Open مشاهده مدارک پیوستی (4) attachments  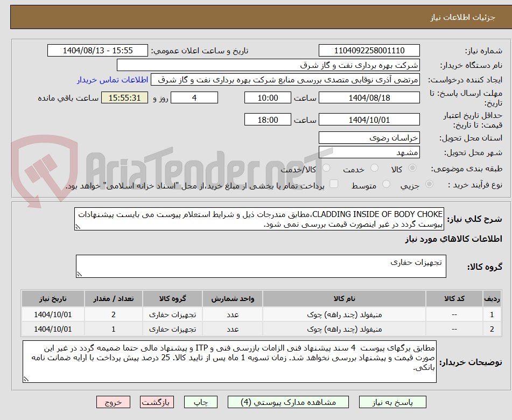point(288,402)
